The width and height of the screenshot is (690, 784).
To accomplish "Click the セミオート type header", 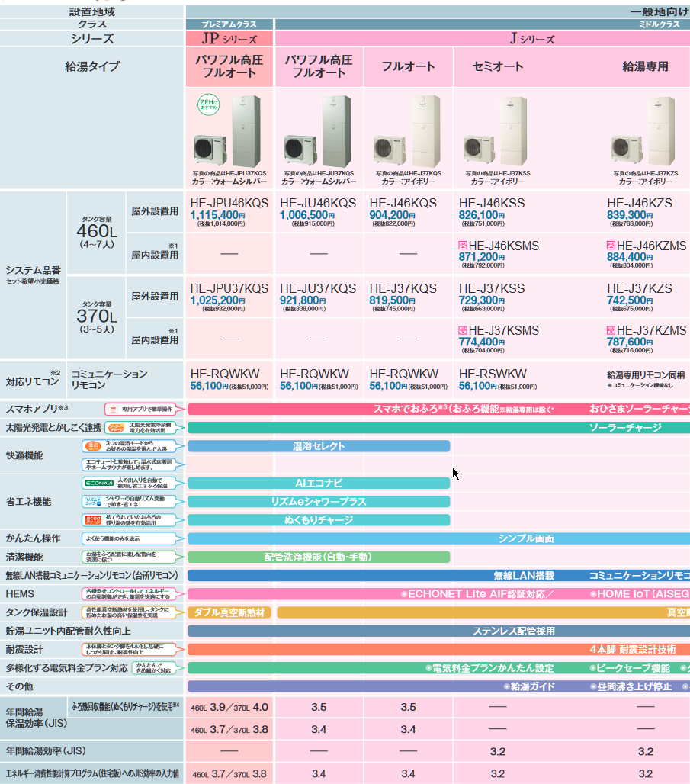I will 498,66.
